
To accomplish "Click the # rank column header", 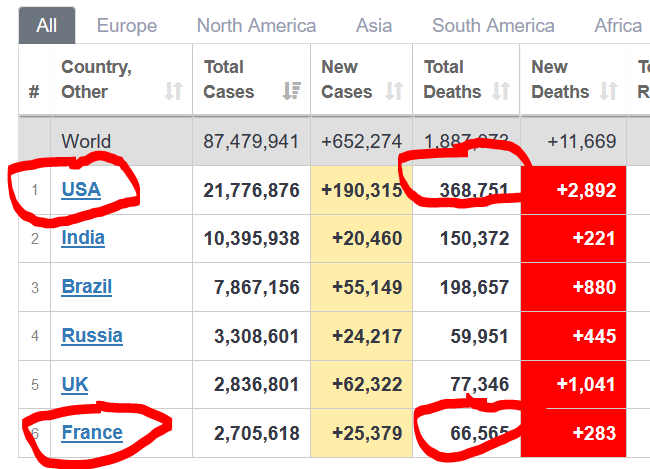I will [x=34, y=92].
